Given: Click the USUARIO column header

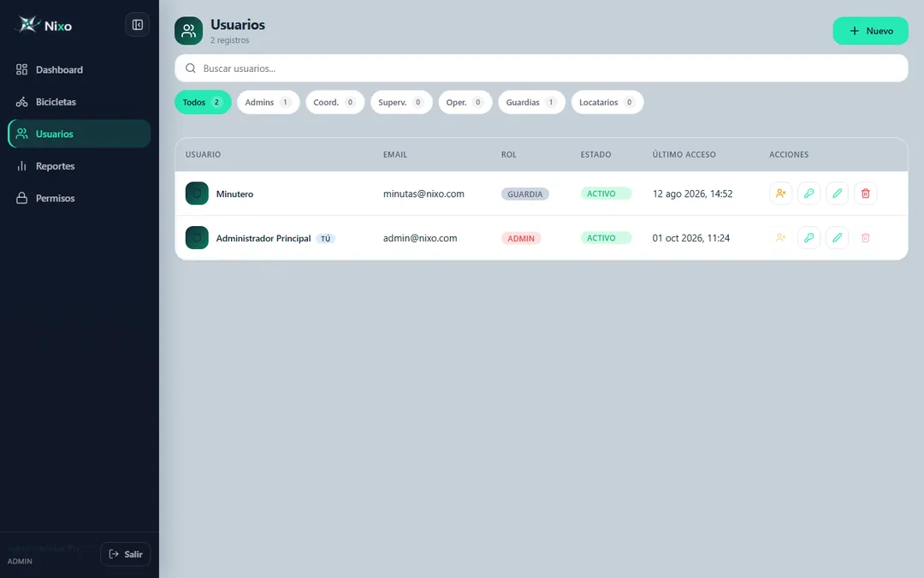Looking at the screenshot, I should (203, 154).
